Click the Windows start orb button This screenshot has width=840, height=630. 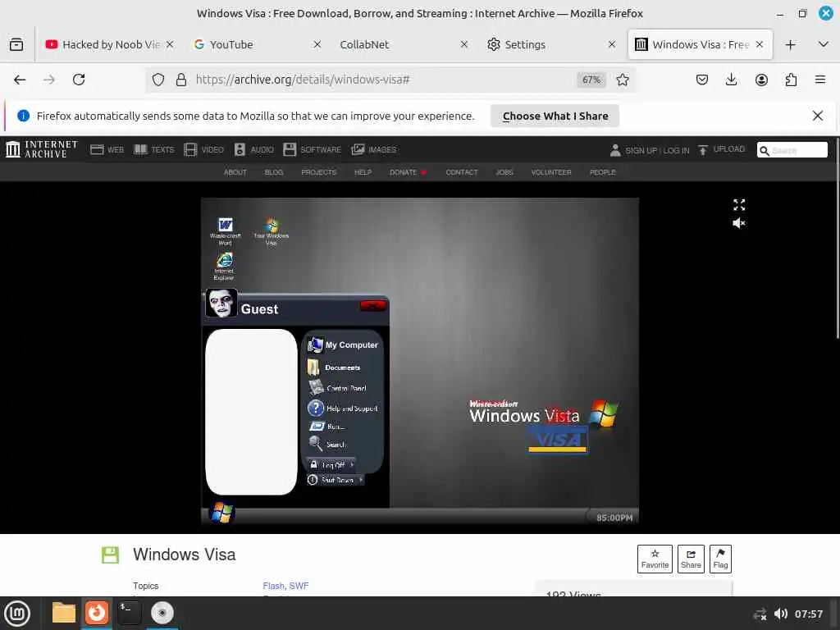coord(221,514)
